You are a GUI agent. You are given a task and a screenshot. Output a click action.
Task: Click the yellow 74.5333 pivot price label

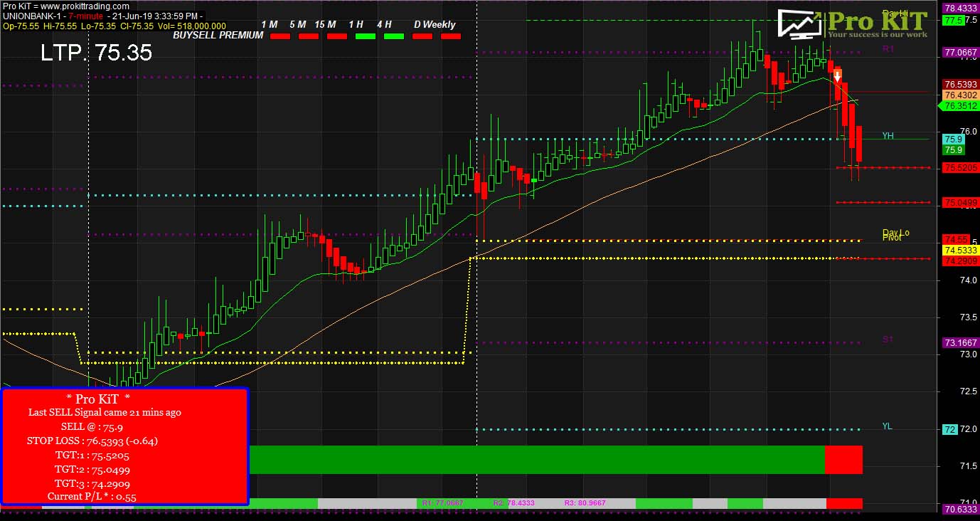coord(959,250)
